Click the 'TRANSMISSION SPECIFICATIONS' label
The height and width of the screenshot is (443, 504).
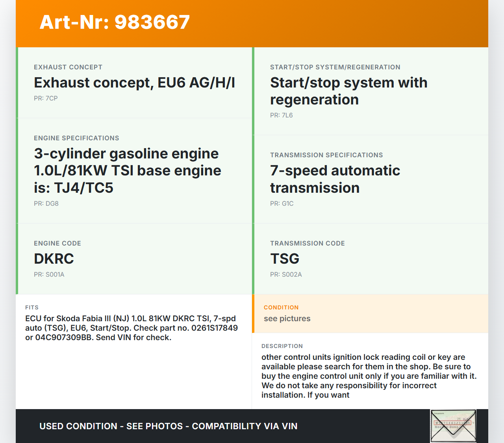(326, 155)
